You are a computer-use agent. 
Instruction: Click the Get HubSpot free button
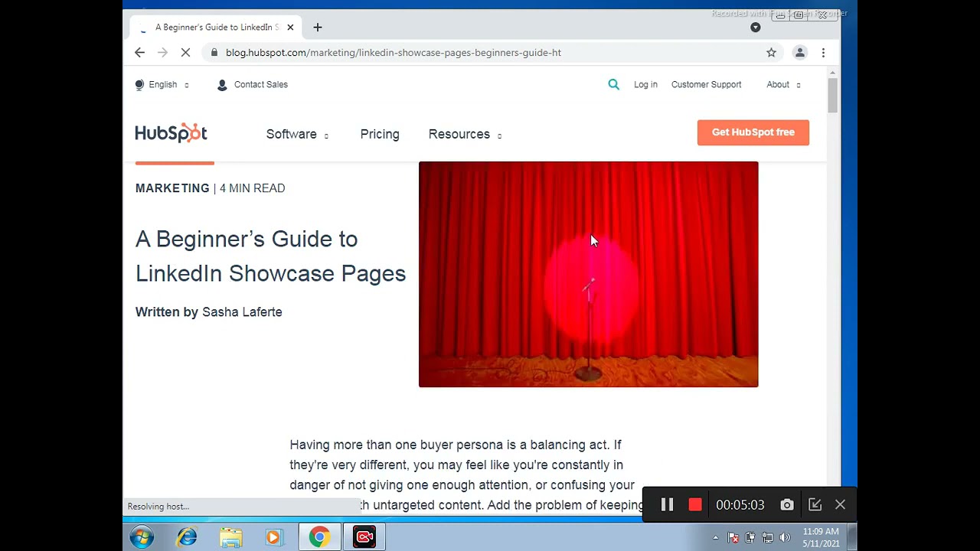point(753,132)
